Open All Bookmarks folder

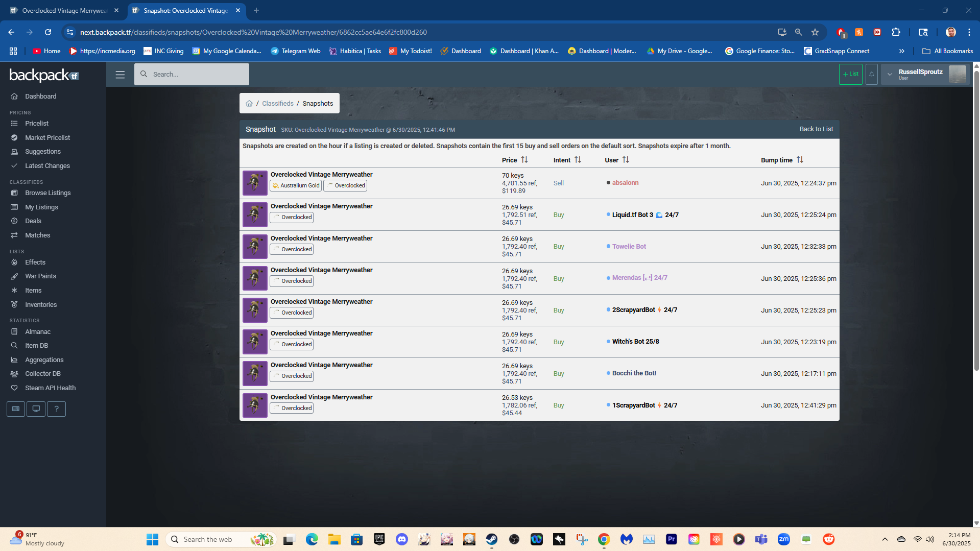[948, 51]
